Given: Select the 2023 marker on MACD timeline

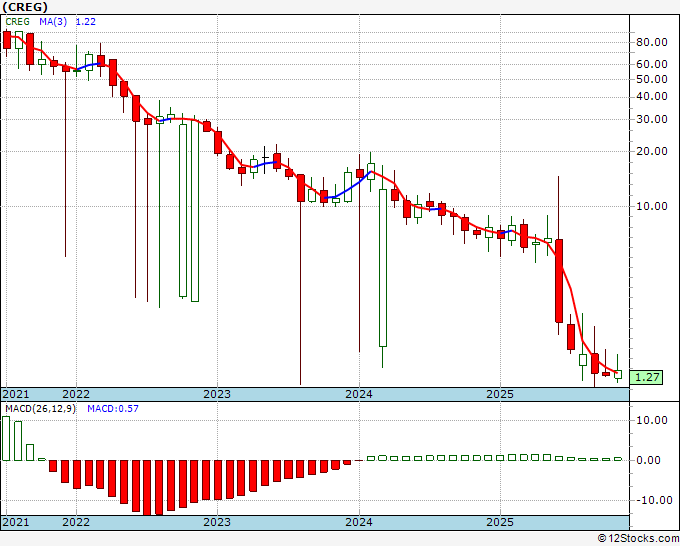Looking at the screenshot, I should pos(217,522).
